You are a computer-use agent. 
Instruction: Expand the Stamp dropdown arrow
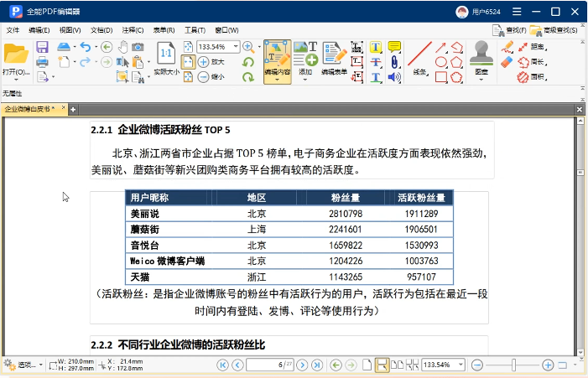click(481, 80)
